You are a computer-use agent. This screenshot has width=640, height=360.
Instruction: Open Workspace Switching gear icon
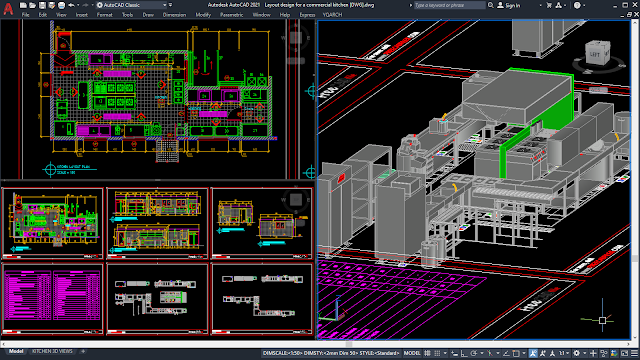pyautogui.click(x=576, y=353)
